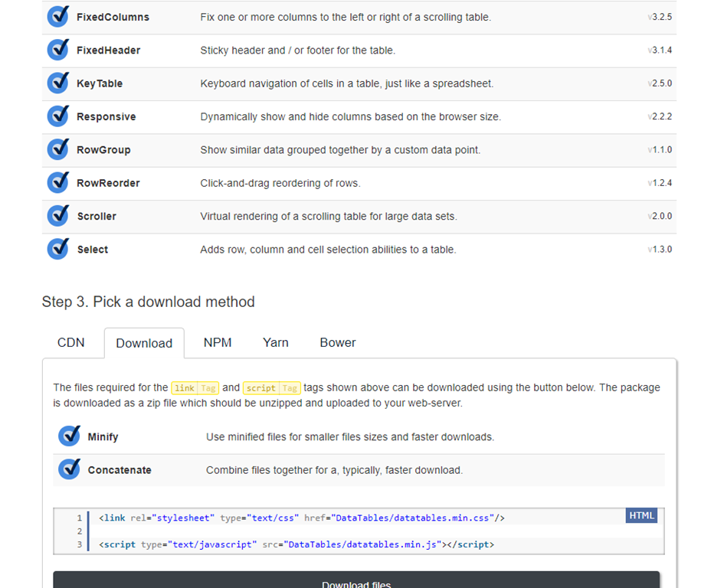Viewport: 701px width, 588px height.
Task: Click version v3.2.5 of FixedColumns
Action: coord(660,17)
